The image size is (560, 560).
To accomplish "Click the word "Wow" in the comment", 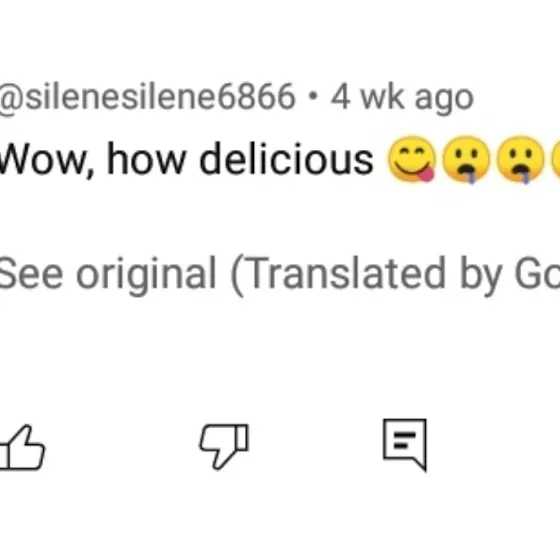I will [46, 160].
